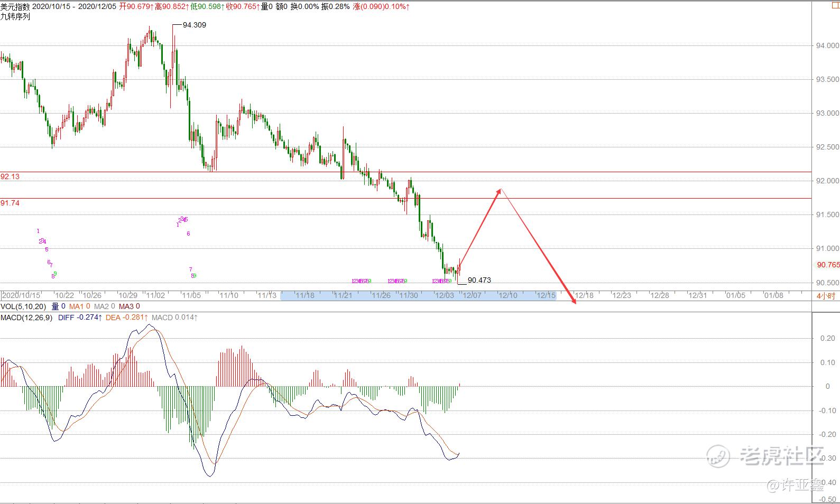
Task: Click the '92.500' price axis tick
Action: tap(827, 147)
